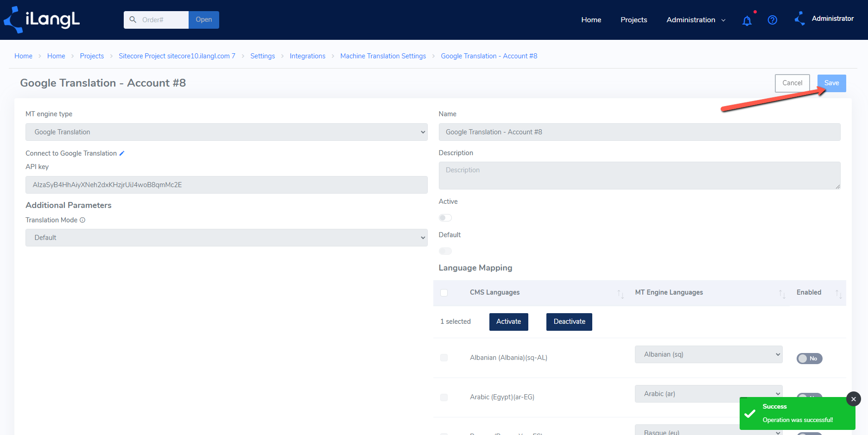Click the API key input field
Screen dimensions: 868x435
(x=226, y=185)
